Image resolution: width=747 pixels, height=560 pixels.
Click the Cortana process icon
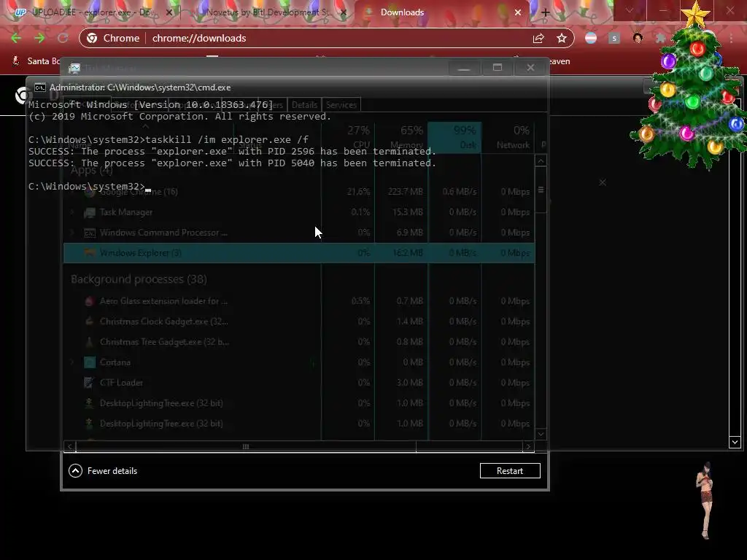tap(90, 362)
